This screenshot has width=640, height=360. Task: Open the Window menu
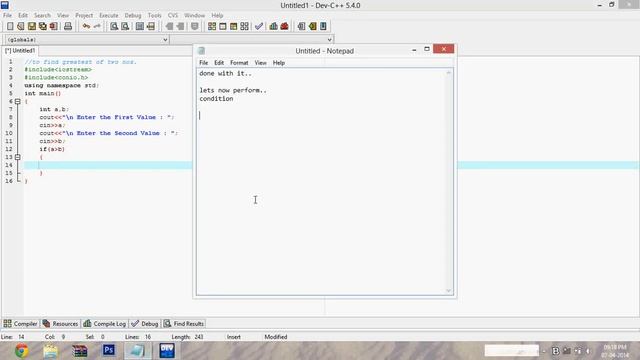[194, 15]
